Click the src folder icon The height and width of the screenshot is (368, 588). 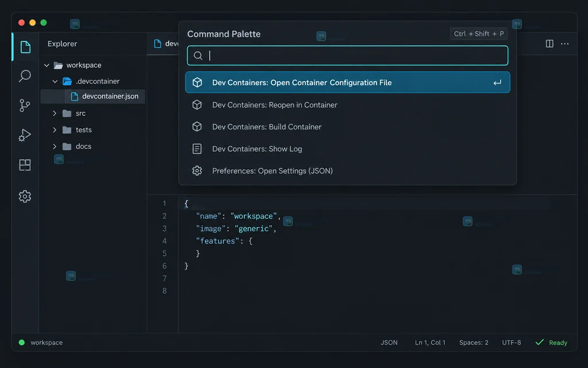click(x=67, y=113)
